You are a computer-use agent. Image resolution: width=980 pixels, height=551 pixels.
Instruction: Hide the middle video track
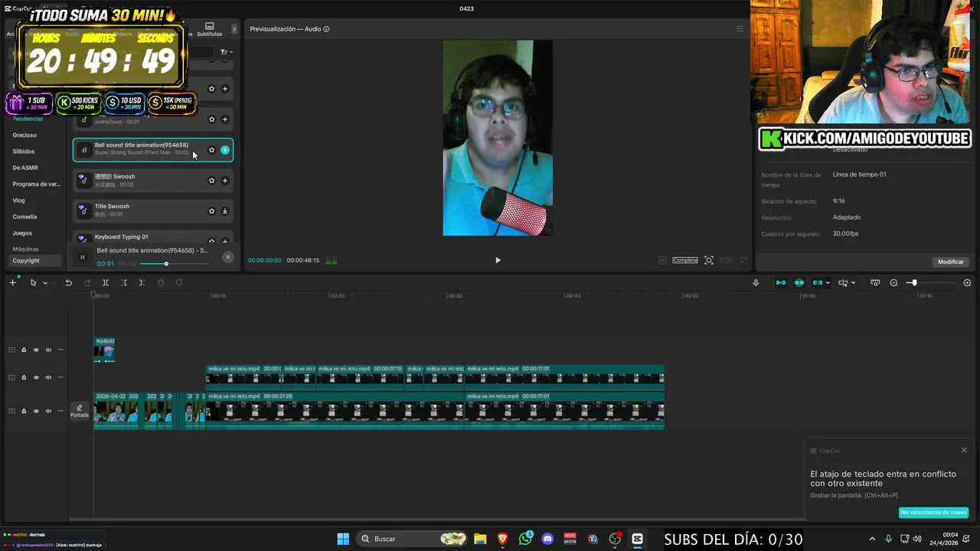click(36, 377)
